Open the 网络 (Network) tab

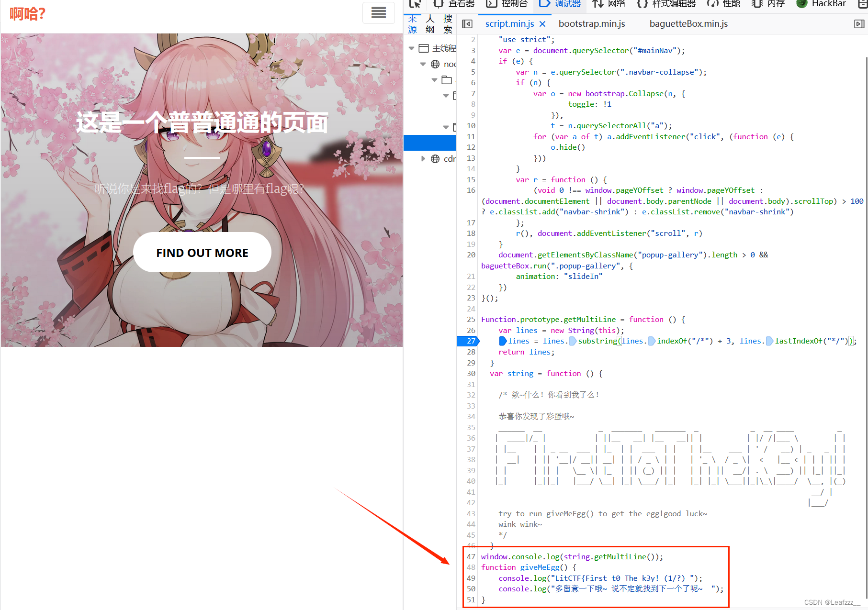pos(609,4)
